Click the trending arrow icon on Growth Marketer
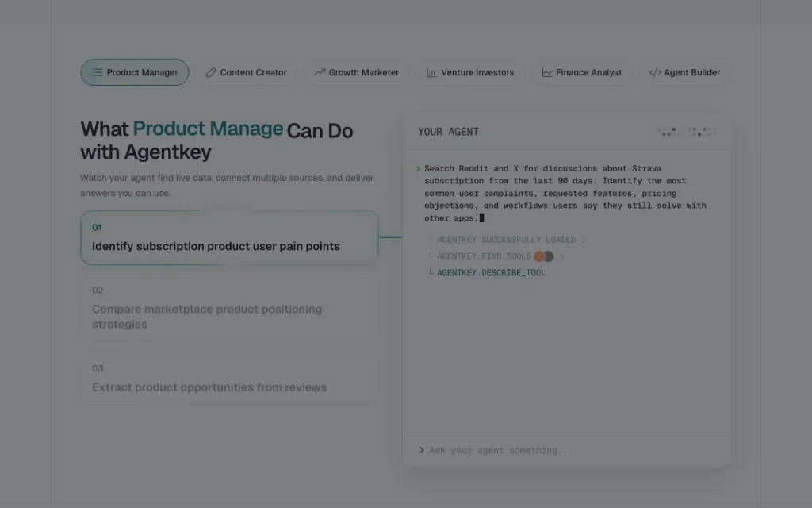The image size is (812, 508). tap(320, 72)
